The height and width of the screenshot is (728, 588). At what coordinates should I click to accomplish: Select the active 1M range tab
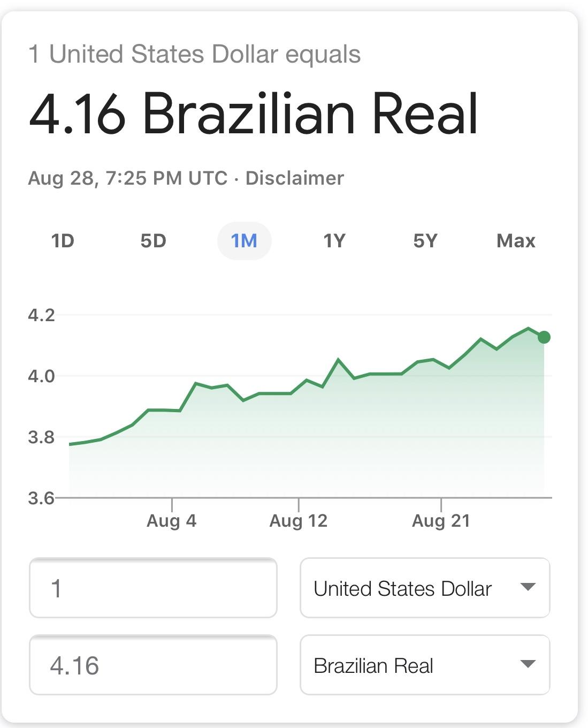click(x=245, y=241)
